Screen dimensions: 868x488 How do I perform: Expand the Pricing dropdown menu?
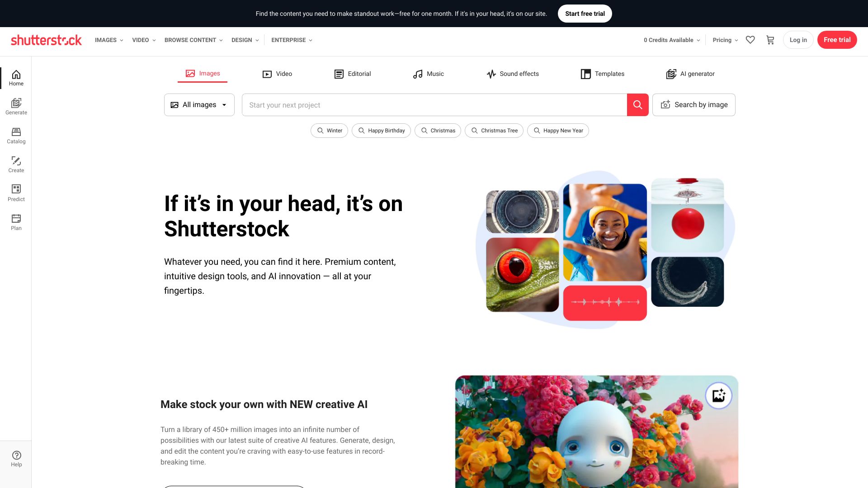click(x=726, y=39)
